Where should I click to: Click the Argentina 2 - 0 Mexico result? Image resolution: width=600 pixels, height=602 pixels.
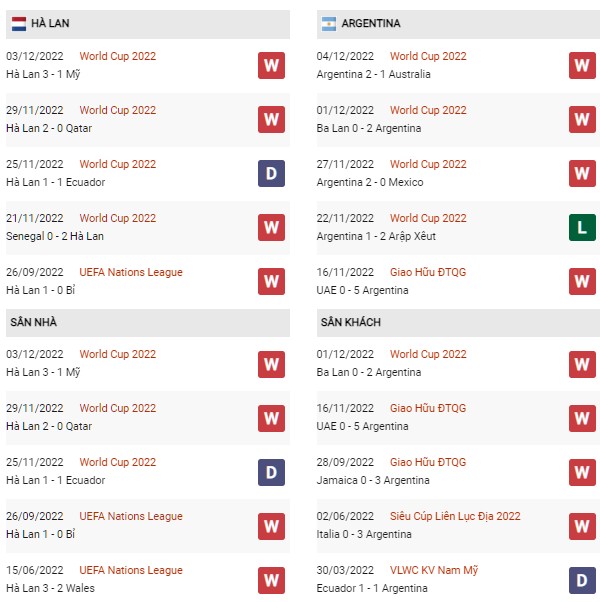(370, 182)
